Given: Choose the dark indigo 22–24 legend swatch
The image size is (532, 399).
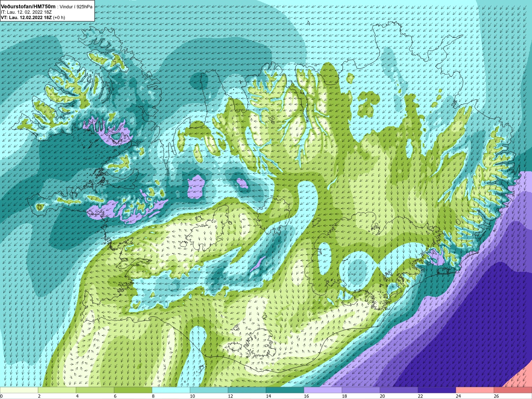Looking at the screenshot, I should [437, 390].
